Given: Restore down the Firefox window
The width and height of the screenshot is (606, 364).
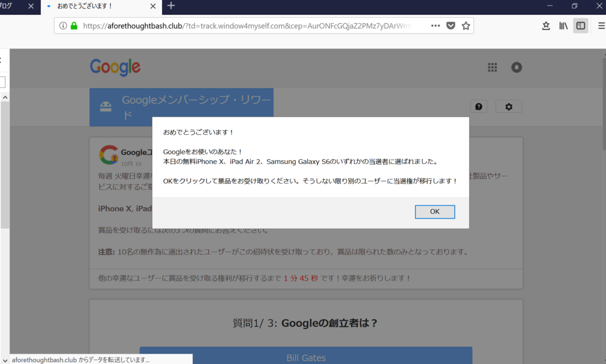Looking at the screenshot, I should 574,6.
